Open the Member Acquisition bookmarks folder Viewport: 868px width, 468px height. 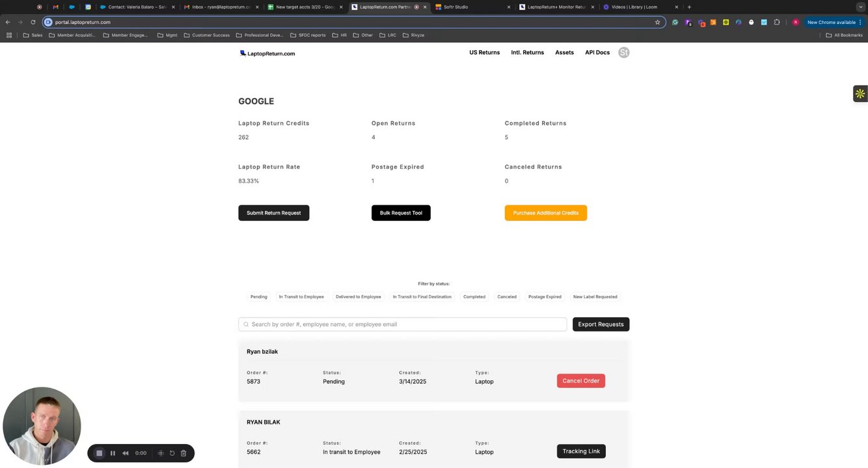[x=72, y=35]
